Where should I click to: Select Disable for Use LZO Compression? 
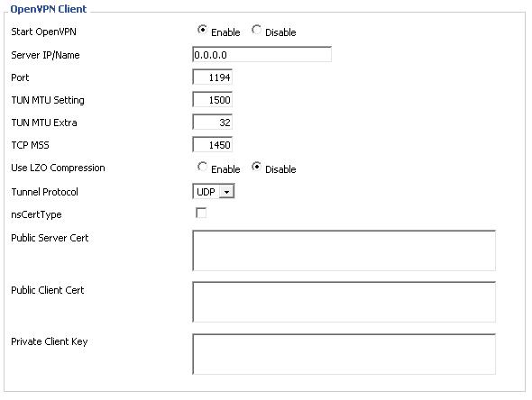tap(256, 167)
